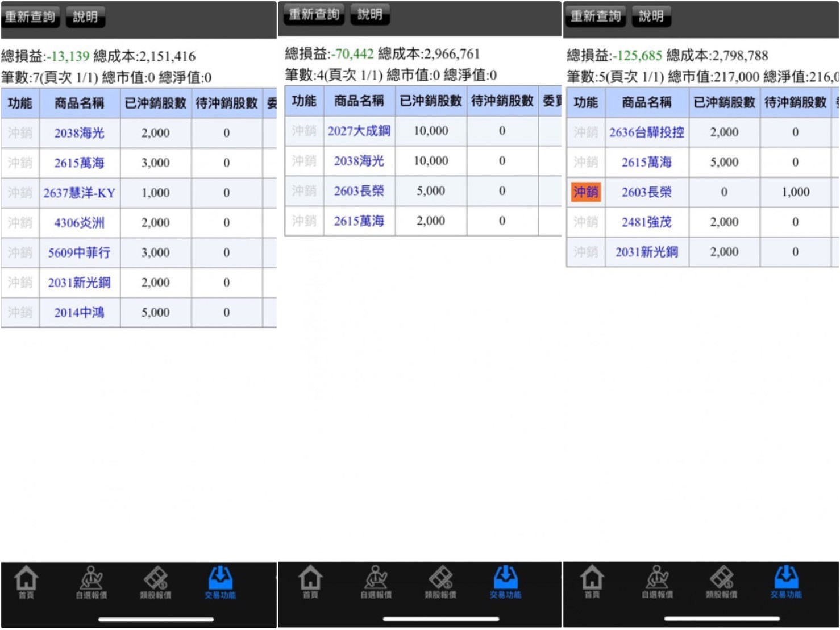Click greyed 沖銷 in the 2027大成鋼 row
This screenshot has height=630, width=840.
[304, 131]
